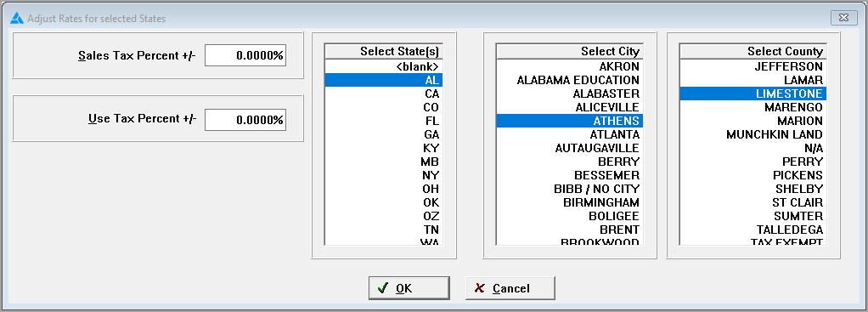Image resolution: width=868 pixels, height=312 pixels.
Task: Click the Select County column header
Action: pyautogui.click(x=752, y=52)
